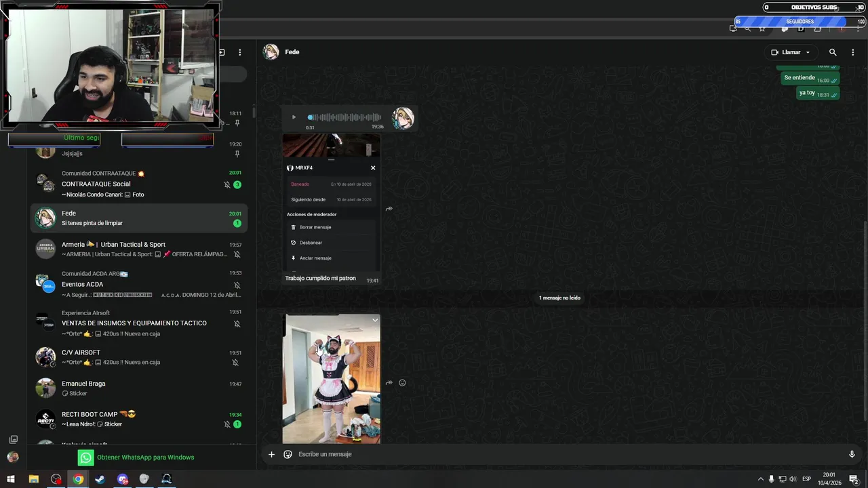Open Fede contact name in header
Viewport: 868px width, 488px height.
[292, 52]
